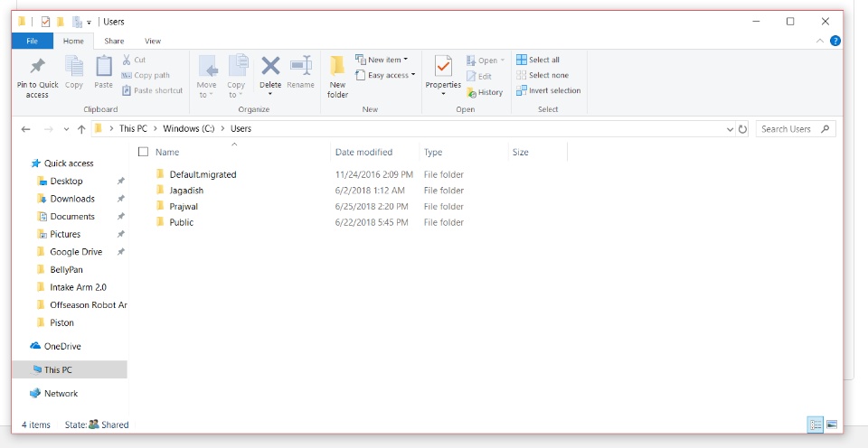The width and height of the screenshot is (868, 448).
Task: Switch to the Home ribbon tab
Action: coord(73,41)
